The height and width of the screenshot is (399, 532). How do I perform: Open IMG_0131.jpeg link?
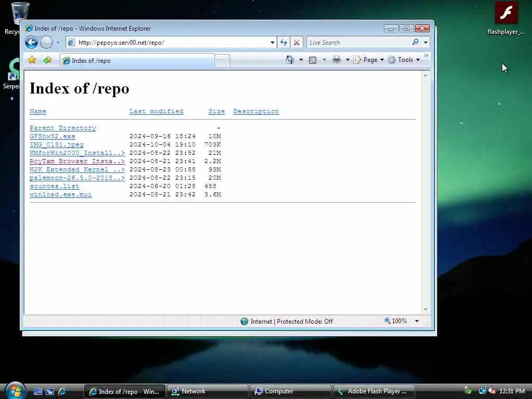coord(56,144)
